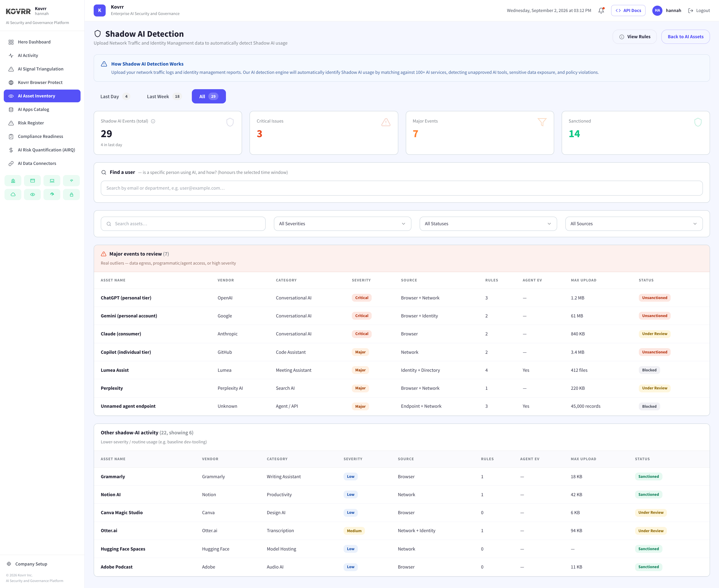Screen dimensions: 719x588
Task: Click the ChatGPT (personal tier) row name
Action: 126,298
